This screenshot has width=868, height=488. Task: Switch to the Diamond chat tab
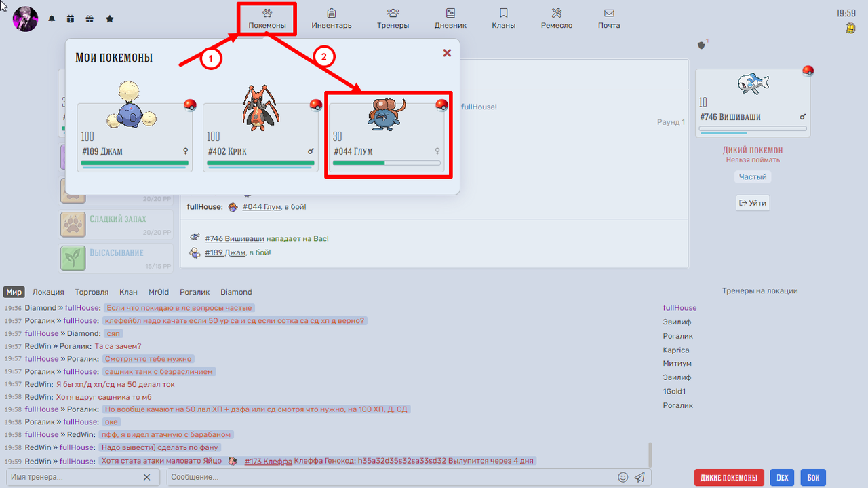click(236, 292)
